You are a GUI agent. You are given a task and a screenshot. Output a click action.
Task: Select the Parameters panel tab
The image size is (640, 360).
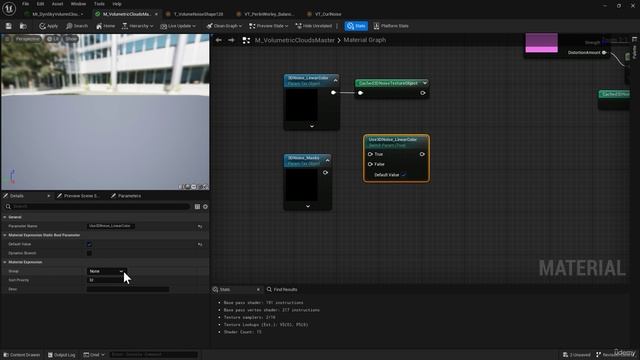[x=126, y=196]
